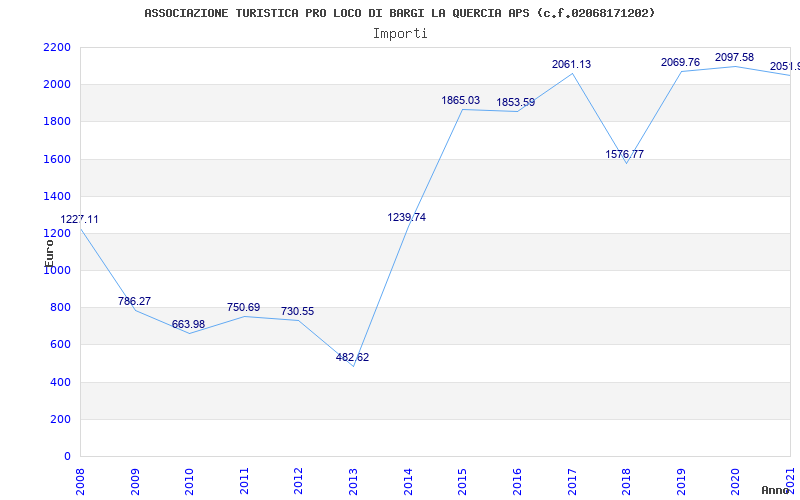Click the y-axis value 600
Image resolution: width=800 pixels, height=500 pixels.
tap(61, 345)
